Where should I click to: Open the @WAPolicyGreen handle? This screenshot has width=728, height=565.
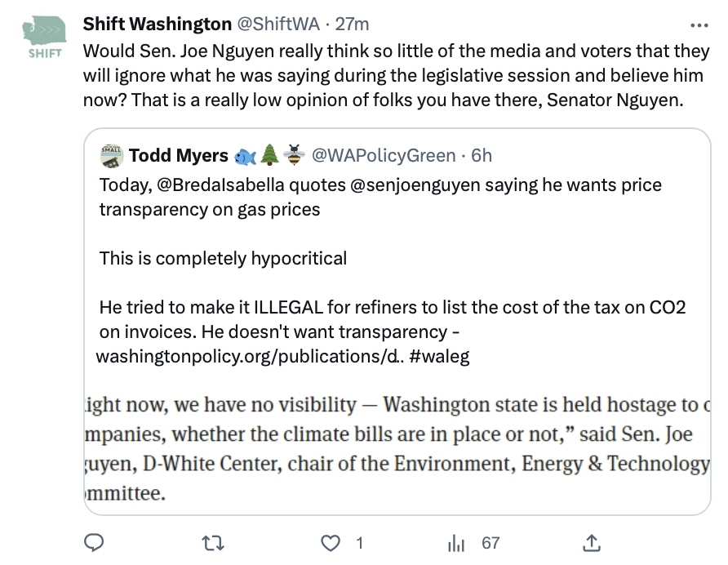(384, 156)
